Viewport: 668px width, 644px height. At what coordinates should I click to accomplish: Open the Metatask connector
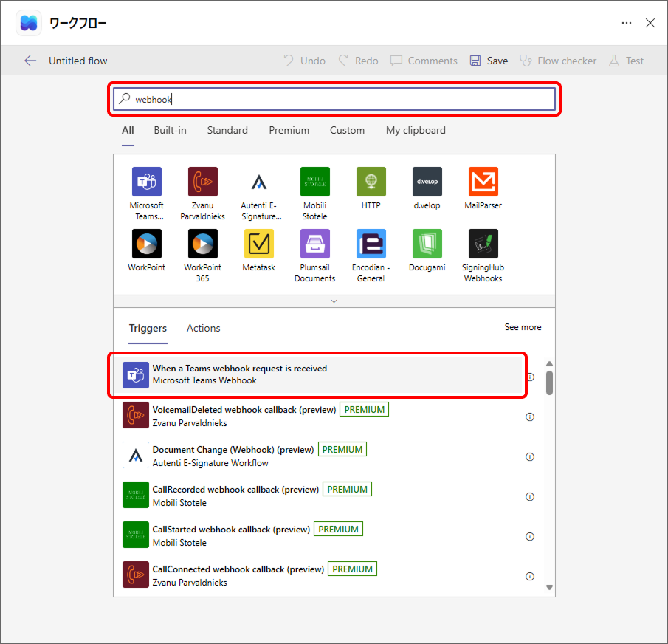(259, 244)
